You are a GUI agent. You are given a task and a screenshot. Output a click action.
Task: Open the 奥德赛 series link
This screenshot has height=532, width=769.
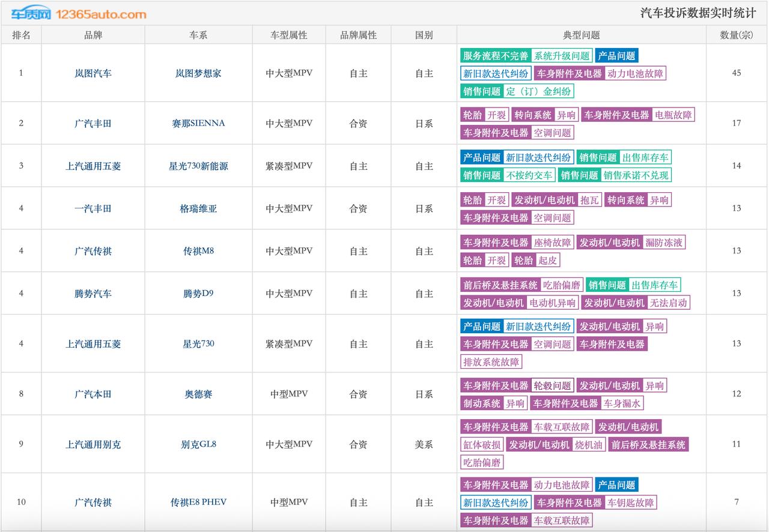[198, 394]
